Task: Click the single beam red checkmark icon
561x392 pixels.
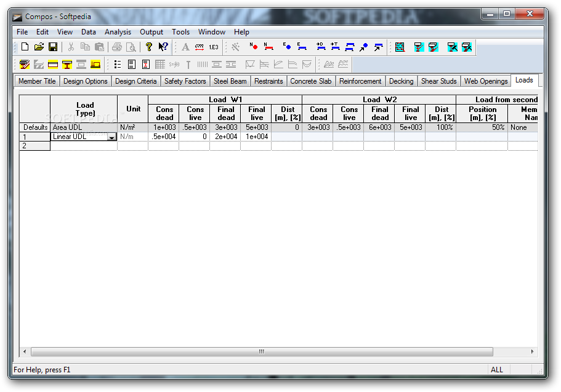Action: [419, 47]
